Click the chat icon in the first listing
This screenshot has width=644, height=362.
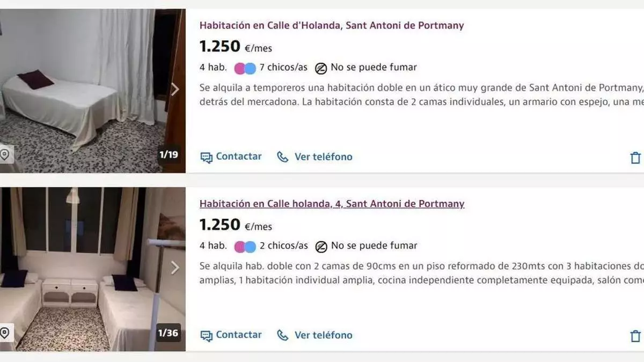(x=206, y=157)
